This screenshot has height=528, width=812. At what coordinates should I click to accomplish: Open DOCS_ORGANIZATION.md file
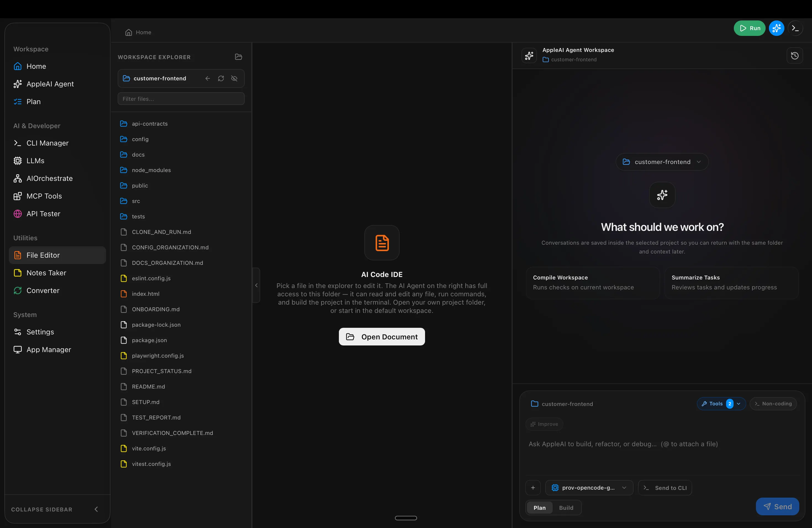(181, 263)
